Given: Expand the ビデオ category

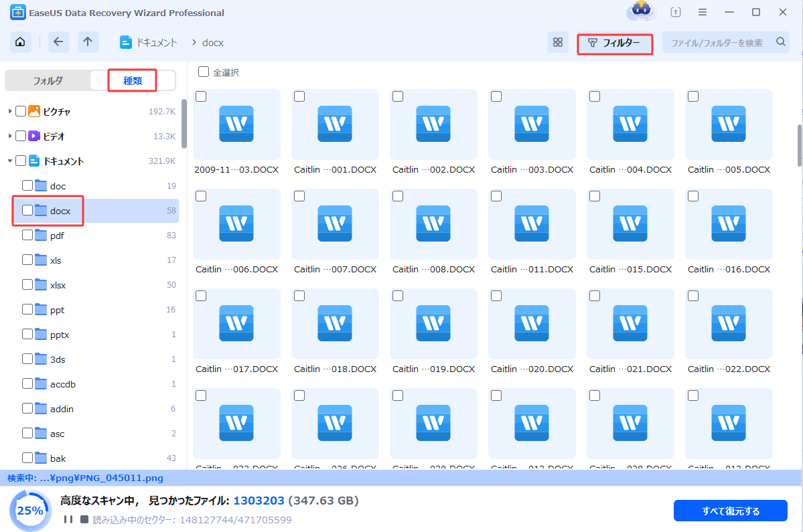Looking at the screenshot, I should point(10,136).
